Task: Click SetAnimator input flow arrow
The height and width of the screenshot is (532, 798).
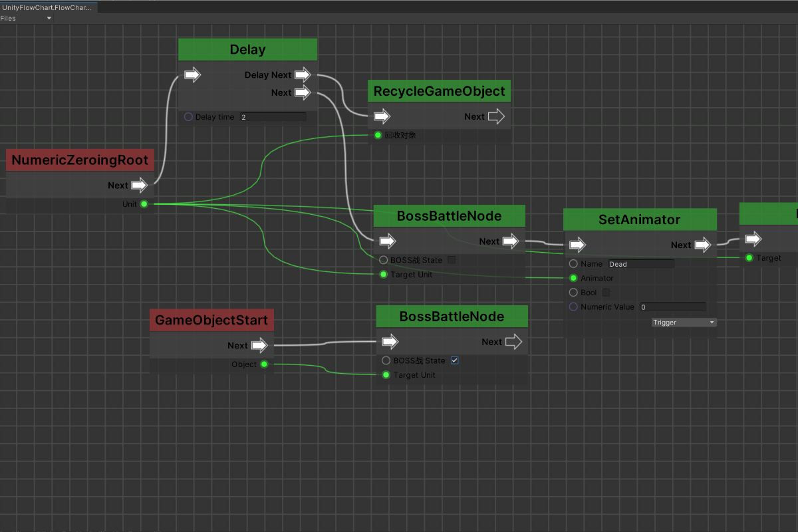Action: (577, 245)
